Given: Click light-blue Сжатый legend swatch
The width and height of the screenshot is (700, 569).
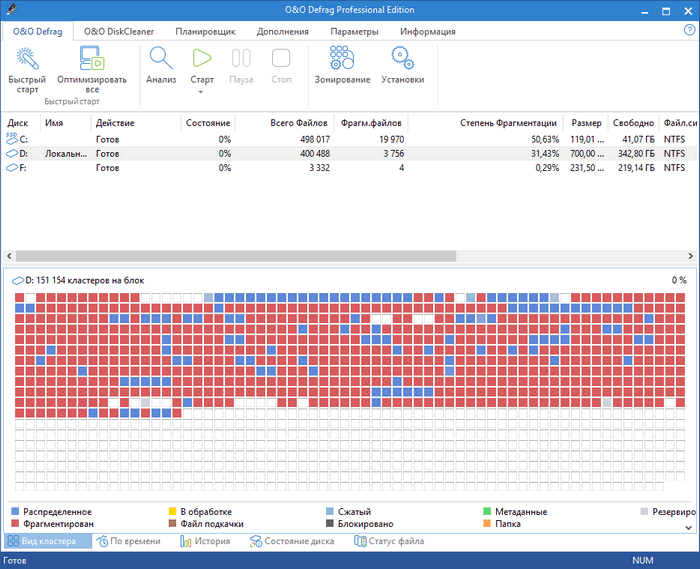Looking at the screenshot, I should 330,511.
